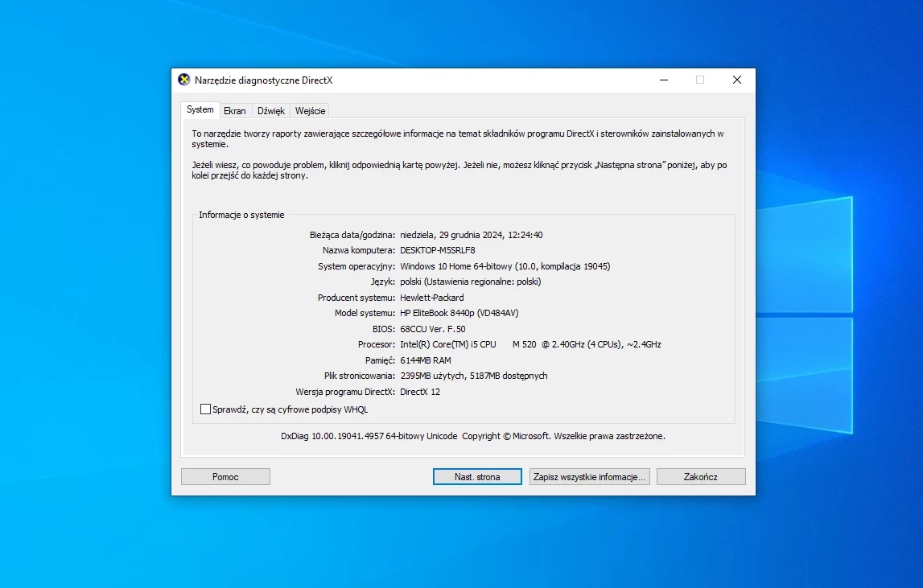The image size is (923, 588).
Task: Click the BIOS value 68CCU Ver. F.50
Action: pyautogui.click(x=433, y=329)
